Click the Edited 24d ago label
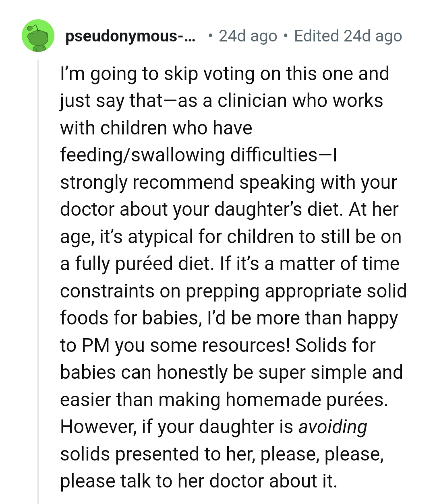 tap(348, 36)
